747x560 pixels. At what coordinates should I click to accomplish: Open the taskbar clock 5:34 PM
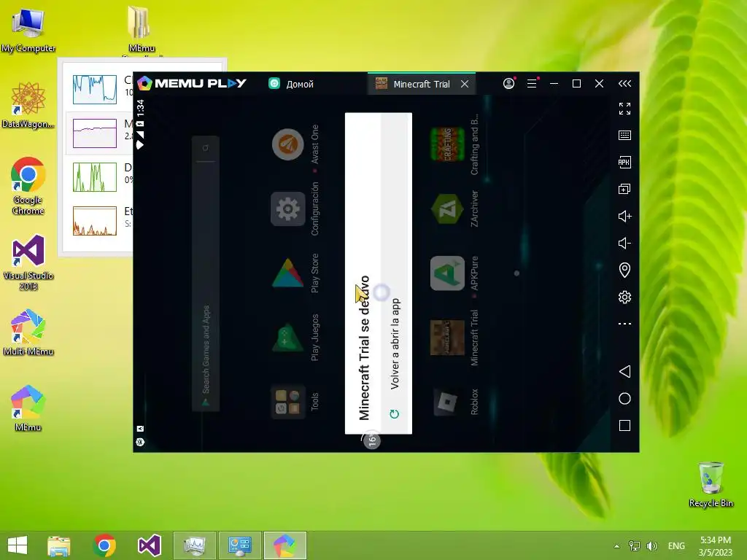[715, 545]
